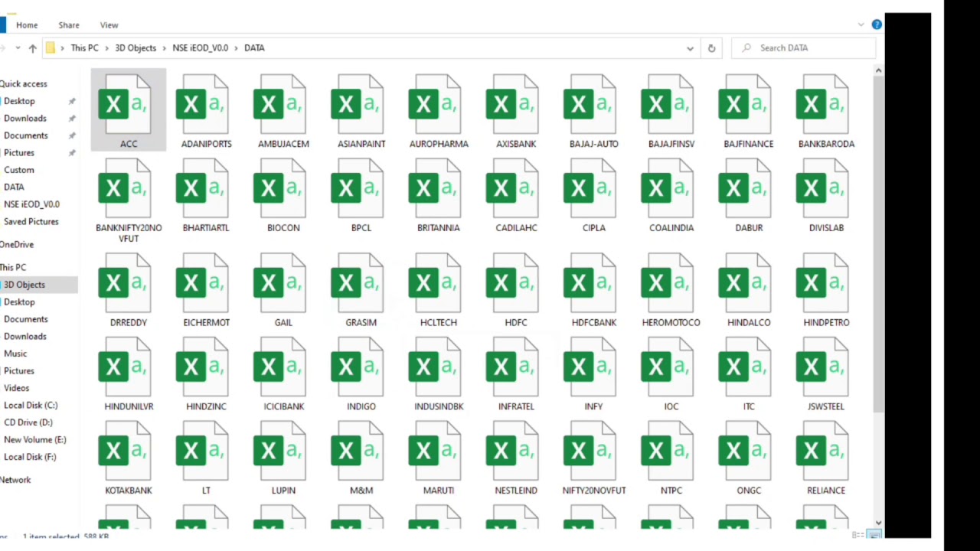Image resolution: width=980 pixels, height=551 pixels.
Task: Open the Share ribbon tab
Action: [x=69, y=25]
